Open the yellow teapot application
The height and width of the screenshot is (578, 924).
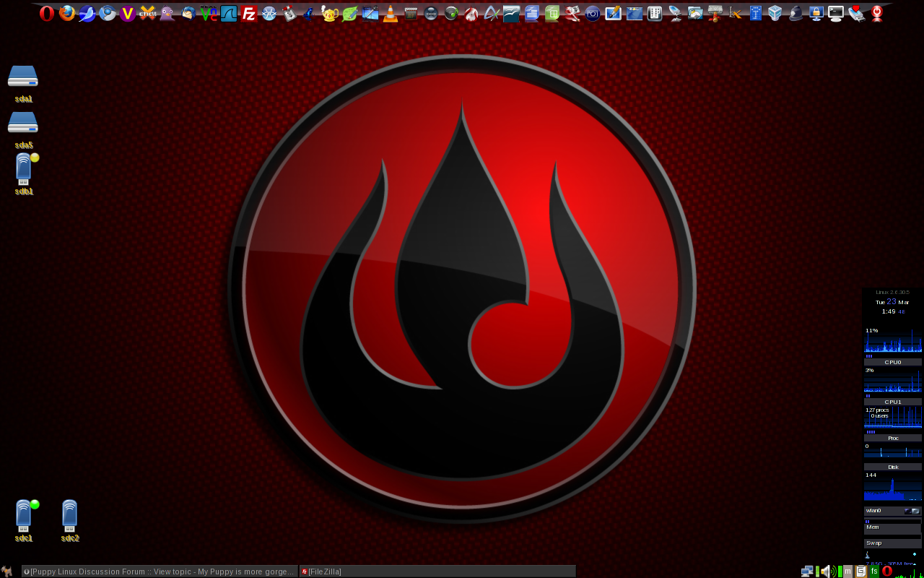click(x=330, y=13)
